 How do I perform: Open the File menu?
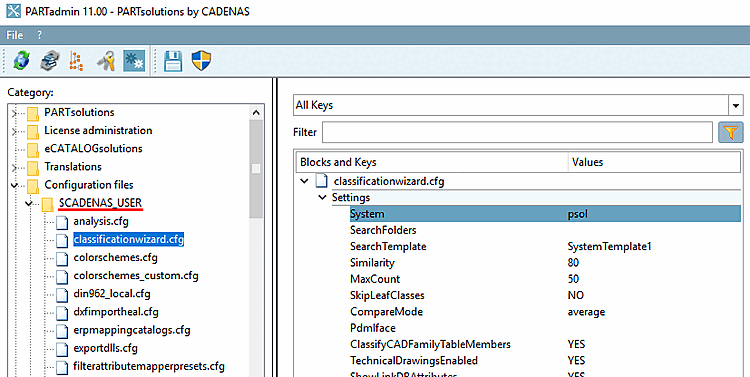14,35
